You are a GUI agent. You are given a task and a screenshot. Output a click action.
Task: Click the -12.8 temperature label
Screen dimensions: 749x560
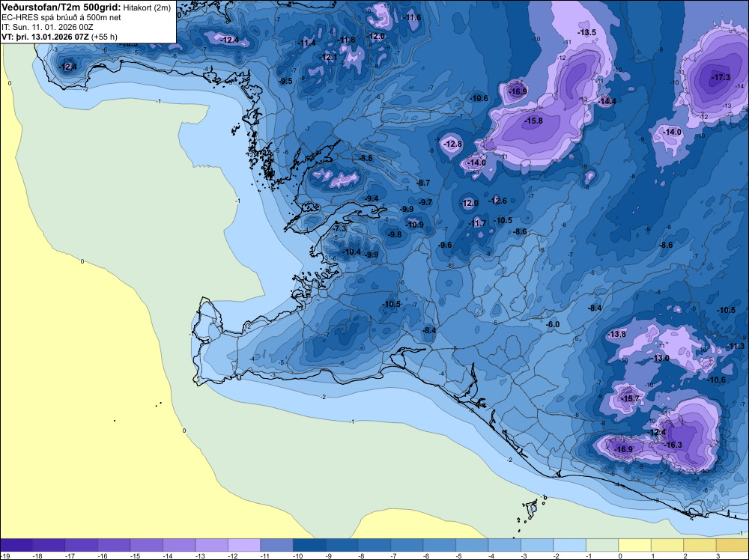tap(452, 144)
